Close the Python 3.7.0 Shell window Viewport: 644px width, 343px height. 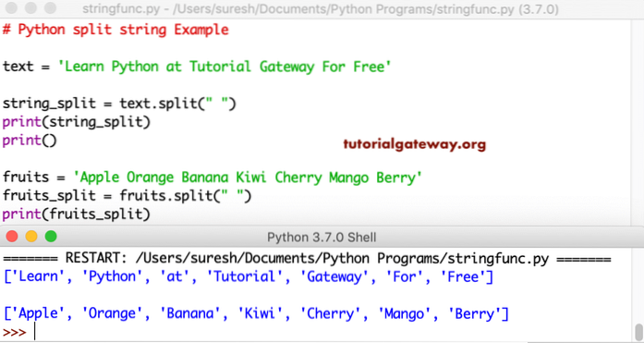12,236
